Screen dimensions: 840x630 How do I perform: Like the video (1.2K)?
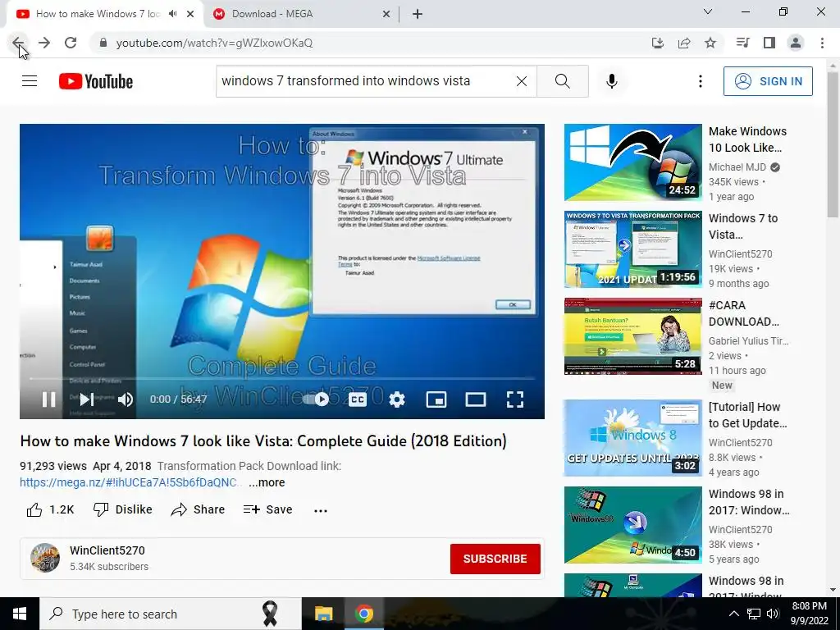tap(50, 509)
